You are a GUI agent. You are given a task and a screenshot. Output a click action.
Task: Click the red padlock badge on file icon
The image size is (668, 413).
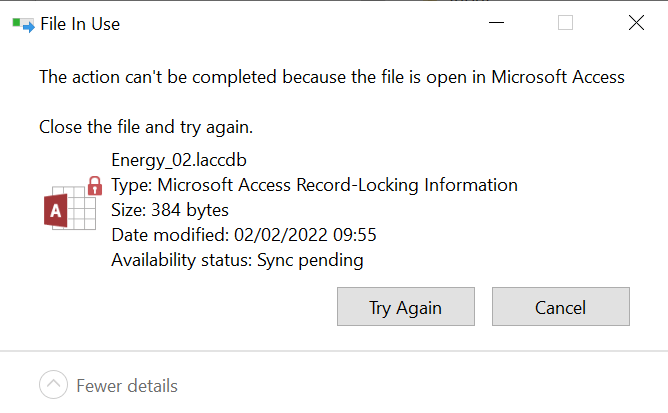pos(95,185)
